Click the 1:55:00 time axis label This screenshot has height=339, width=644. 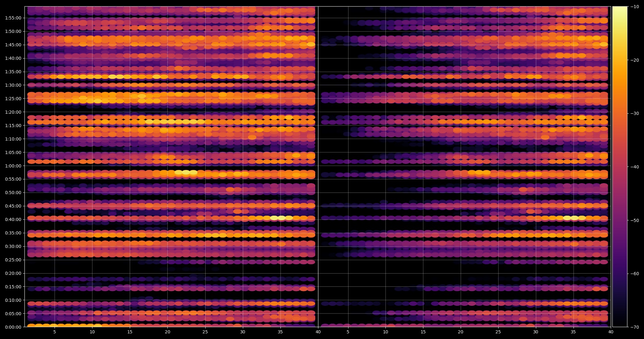tap(13, 18)
